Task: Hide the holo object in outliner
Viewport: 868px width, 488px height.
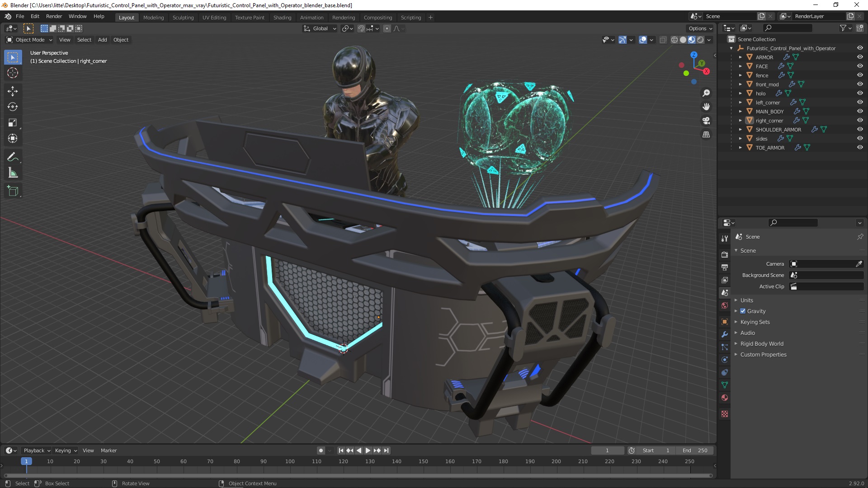Action: tap(860, 93)
